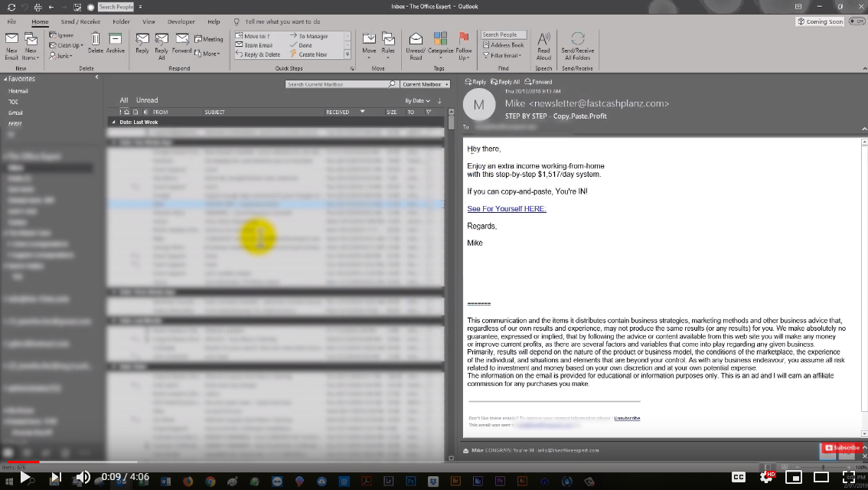Click the New Email button
Screen dimensions: 868x490
pyautogui.click(x=11, y=46)
